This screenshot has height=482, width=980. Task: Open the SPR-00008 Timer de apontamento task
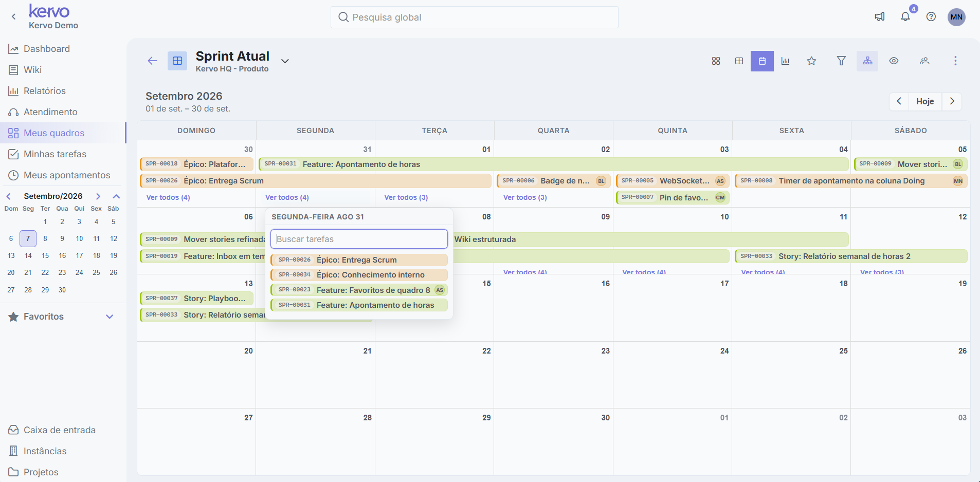[851, 181]
